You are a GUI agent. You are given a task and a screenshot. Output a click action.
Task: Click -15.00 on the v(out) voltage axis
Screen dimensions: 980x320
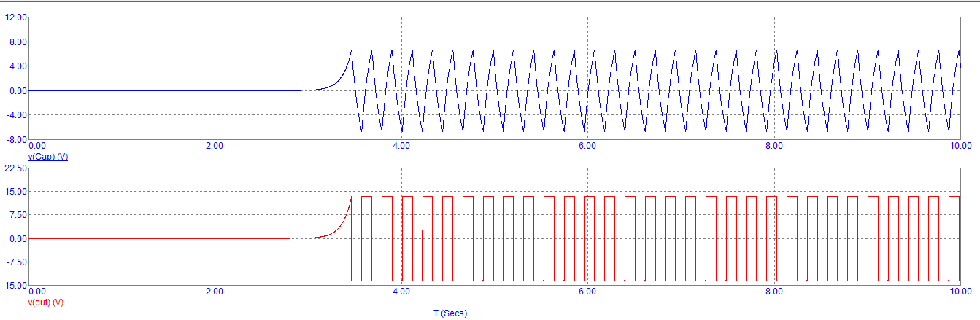coord(15,286)
